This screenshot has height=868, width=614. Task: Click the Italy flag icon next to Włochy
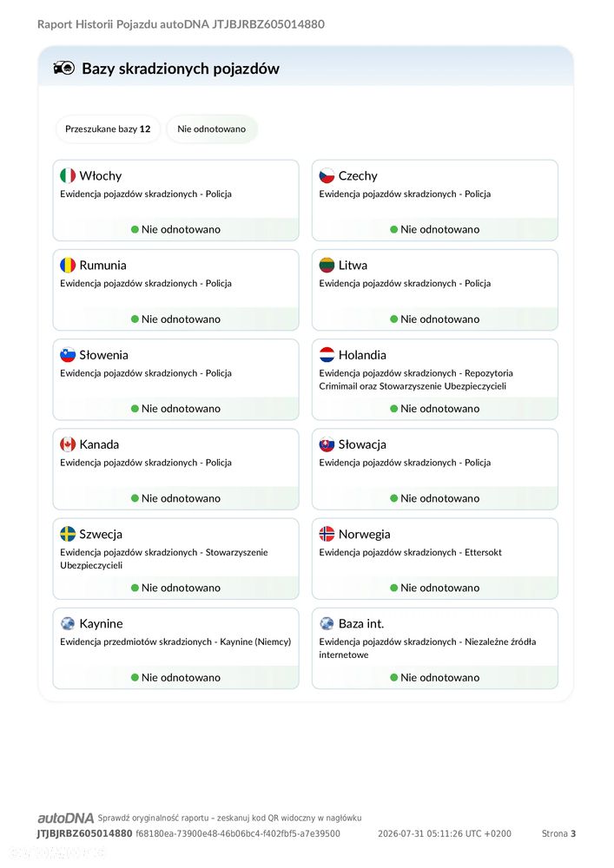pyautogui.click(x=68, y=175)
